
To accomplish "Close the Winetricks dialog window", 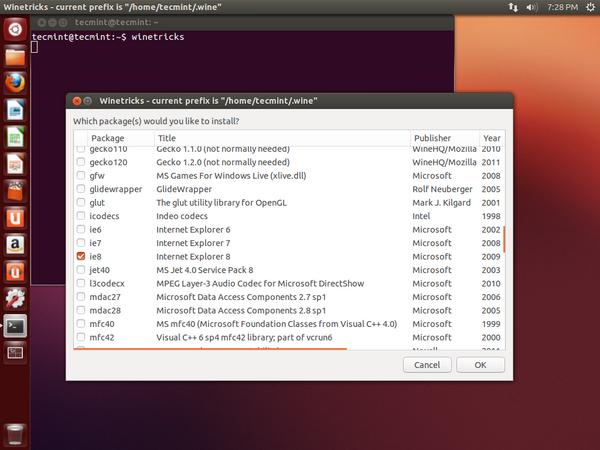I will (x=77, y=101).
